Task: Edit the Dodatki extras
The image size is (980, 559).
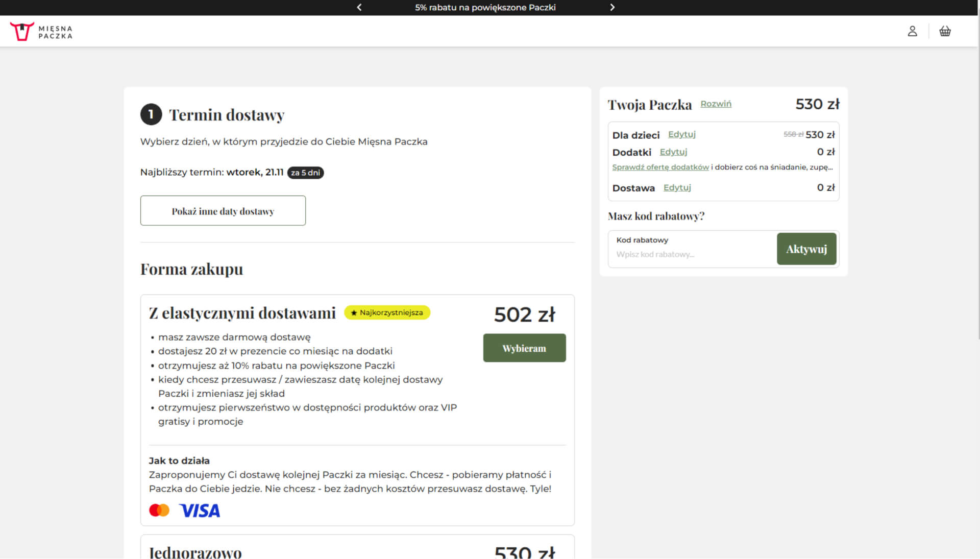Action: pyautogui.click(x=673, y=152)
